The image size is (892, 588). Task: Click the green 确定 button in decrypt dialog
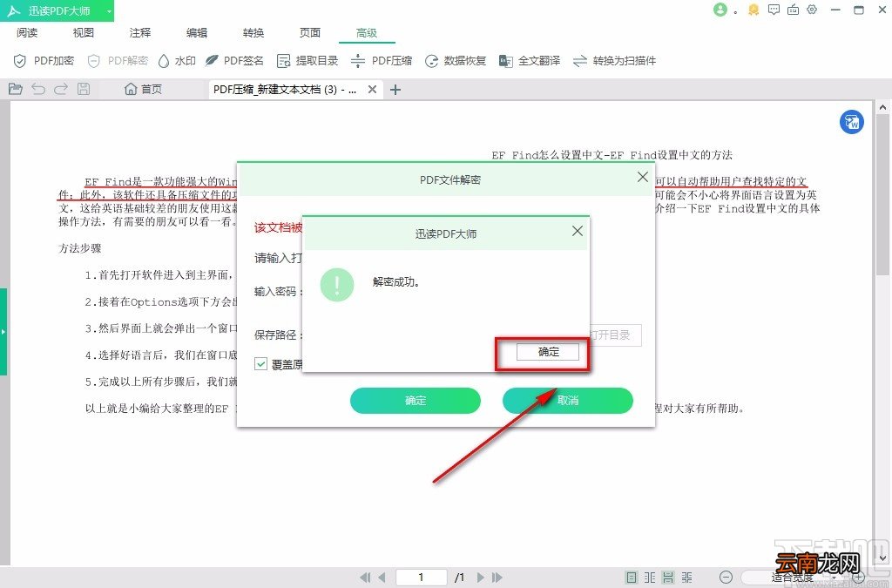[416, 401]
